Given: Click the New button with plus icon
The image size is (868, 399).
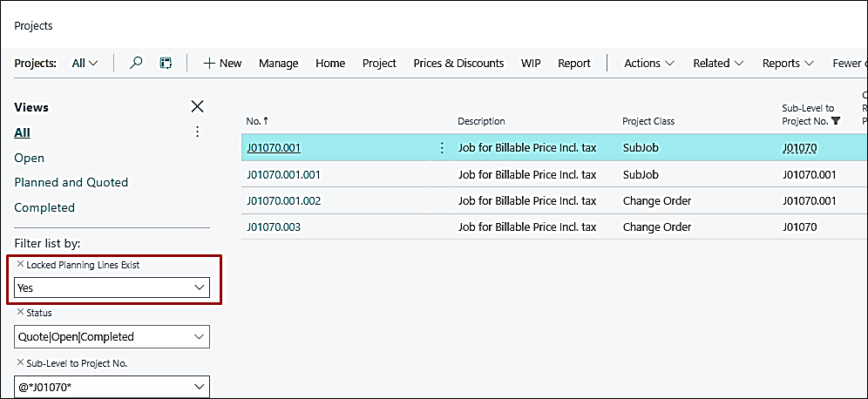Looking at the screenshot, I should [222, 63].
